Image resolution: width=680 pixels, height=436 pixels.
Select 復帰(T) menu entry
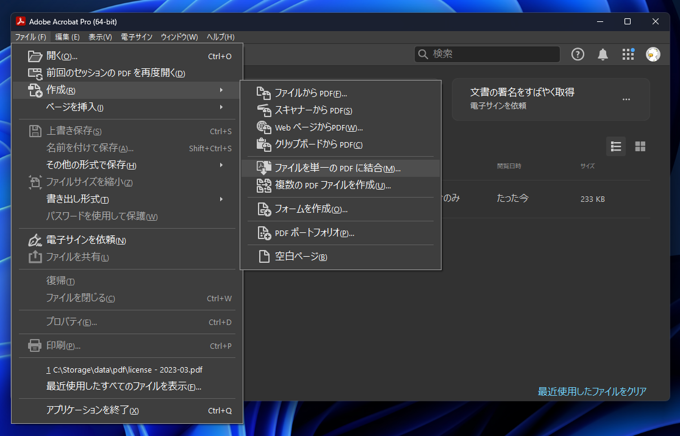pos(127,281)
